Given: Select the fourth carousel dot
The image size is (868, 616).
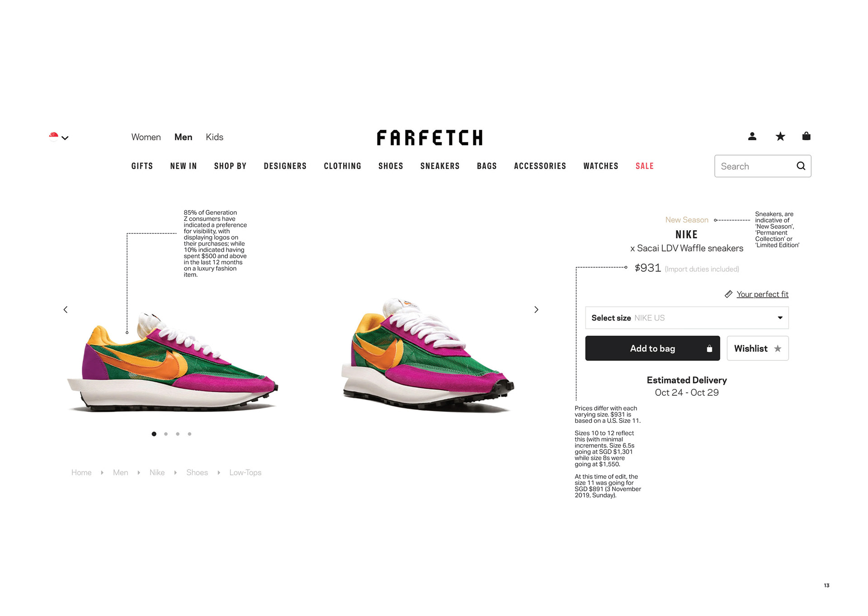Looking at the screenshot, I should pos(189,434).
